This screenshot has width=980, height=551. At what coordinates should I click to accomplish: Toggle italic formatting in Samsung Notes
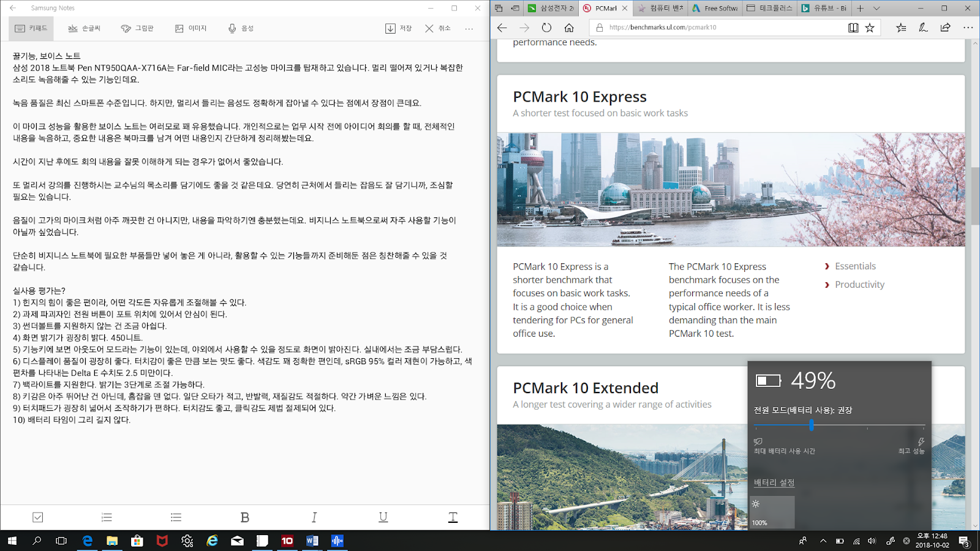[x=314, y=517]
